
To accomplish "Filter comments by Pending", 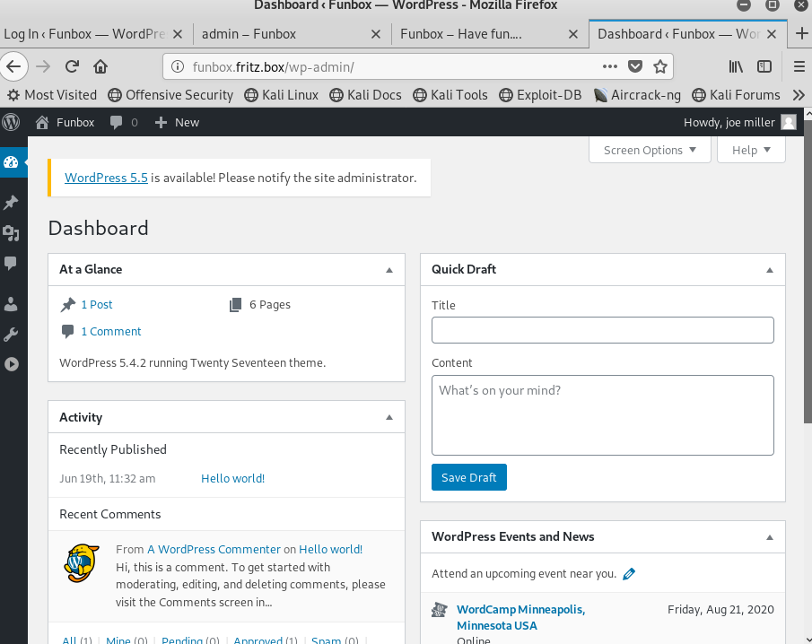I will [182, 640].
